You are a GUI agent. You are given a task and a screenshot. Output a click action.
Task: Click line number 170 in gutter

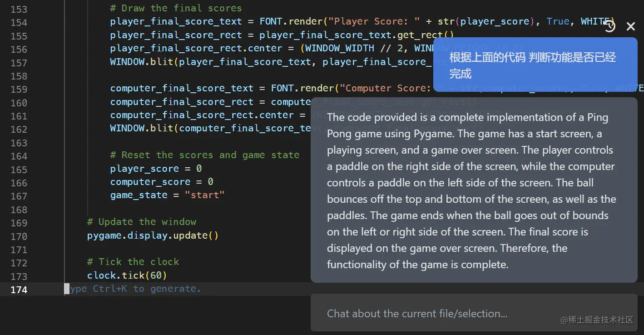[x=19, y=236]
